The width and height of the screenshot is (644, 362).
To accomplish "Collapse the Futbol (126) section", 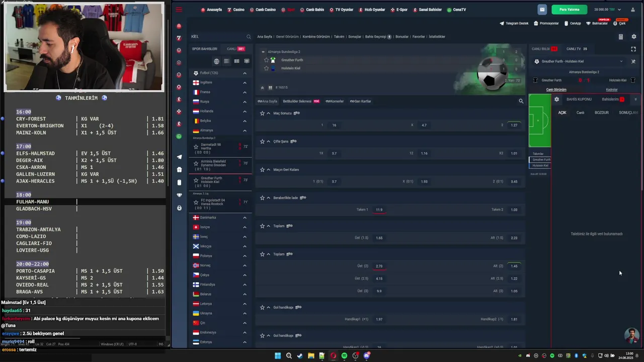I will (x=245, y=73).
